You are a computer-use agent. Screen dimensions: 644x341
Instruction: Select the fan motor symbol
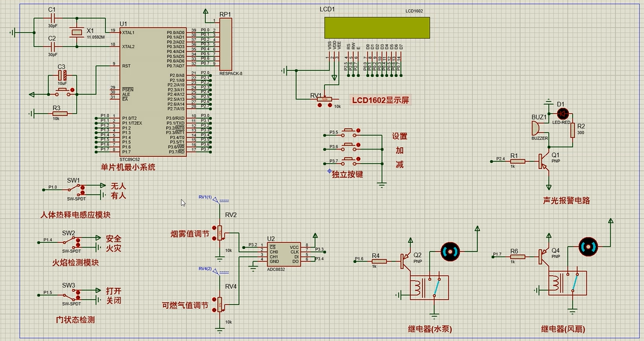[x=587, y=246]
